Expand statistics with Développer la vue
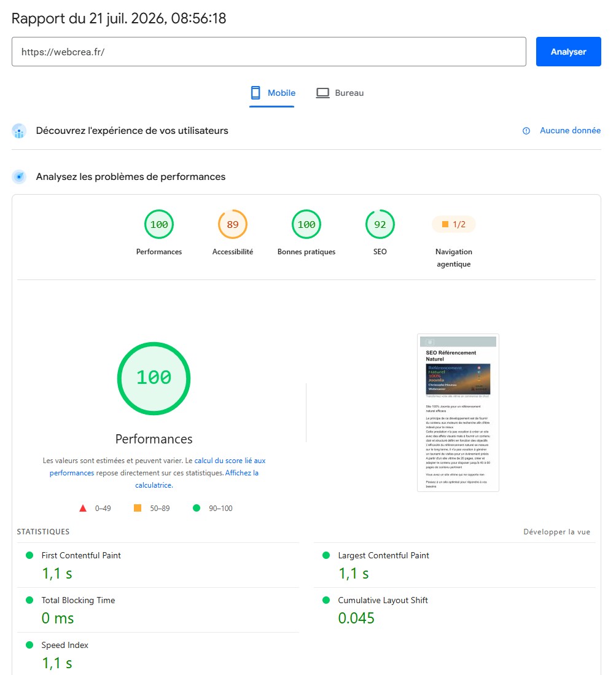 pyautogui.click(x=556, y=532)
